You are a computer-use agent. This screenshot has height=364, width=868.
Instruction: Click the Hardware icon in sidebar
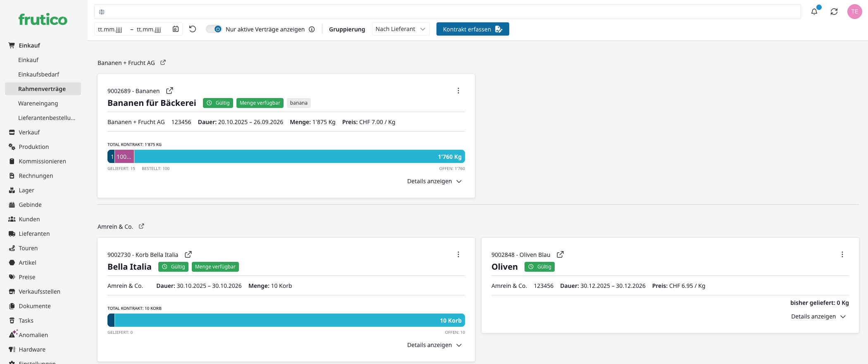pyautogui.click(x=12, y=350)
